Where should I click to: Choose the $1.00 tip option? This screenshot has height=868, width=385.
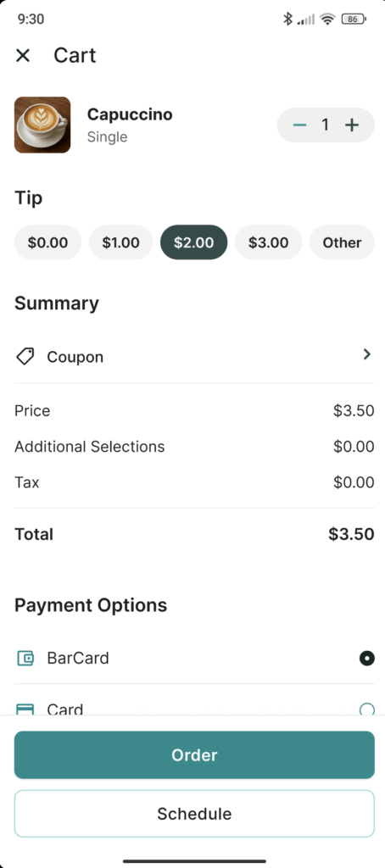(x=120, y=242)
